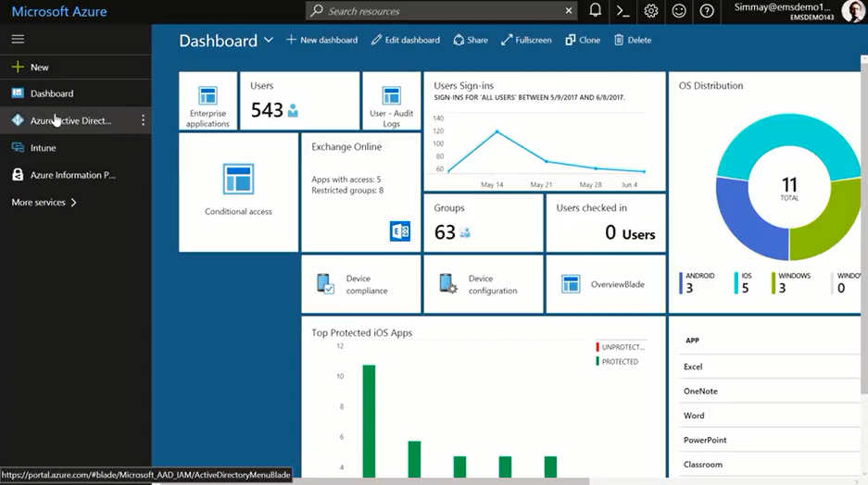
Task: Open Enterprise applications tile
Action: pyautogui.click(x=208, y=101)
